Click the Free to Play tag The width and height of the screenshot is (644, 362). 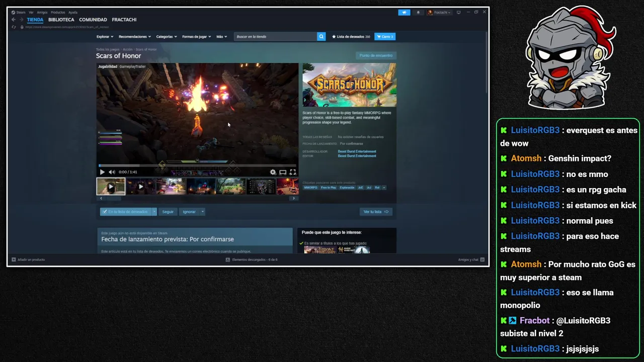coord(329,188)
